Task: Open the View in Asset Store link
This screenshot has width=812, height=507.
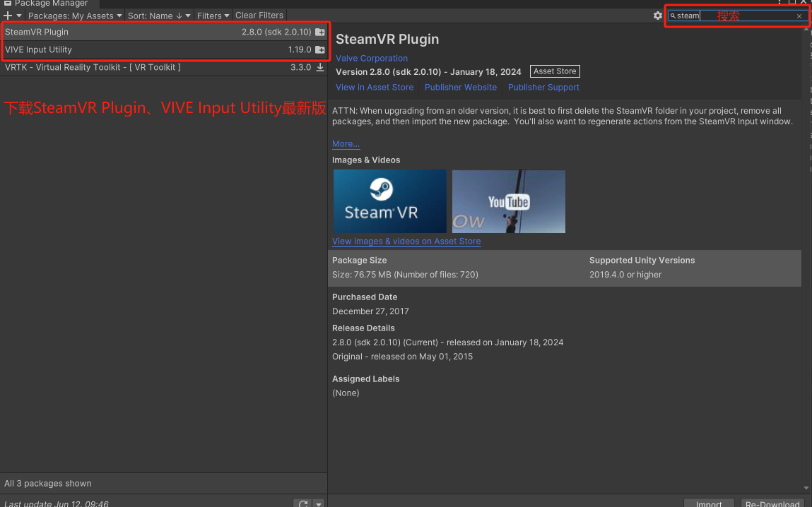Action: click(375, 88)
